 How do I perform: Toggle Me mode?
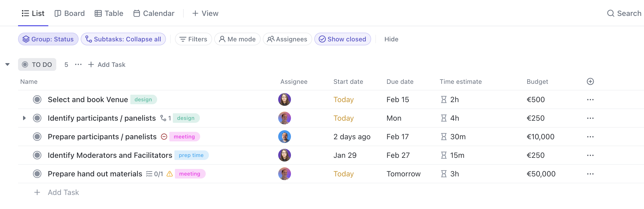pos(237,39)
